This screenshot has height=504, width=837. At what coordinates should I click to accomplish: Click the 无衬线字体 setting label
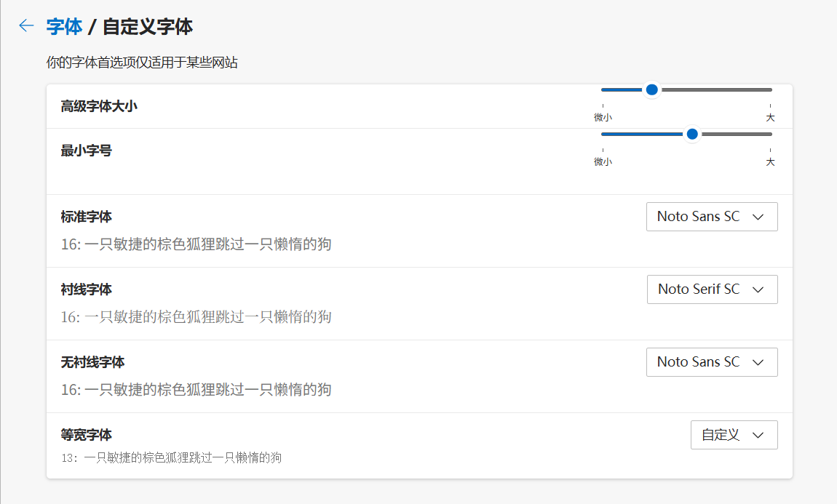tap(92, 362)
